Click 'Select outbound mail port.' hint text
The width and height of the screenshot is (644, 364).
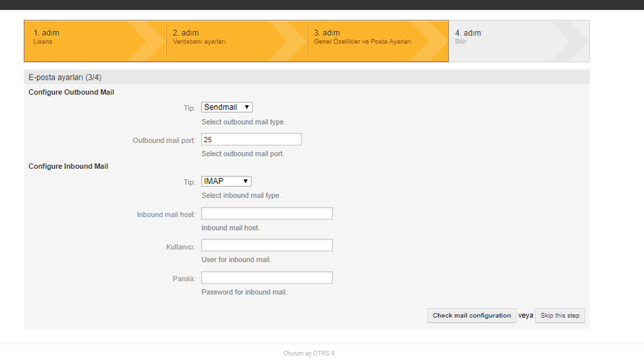(x=243, y=154)
